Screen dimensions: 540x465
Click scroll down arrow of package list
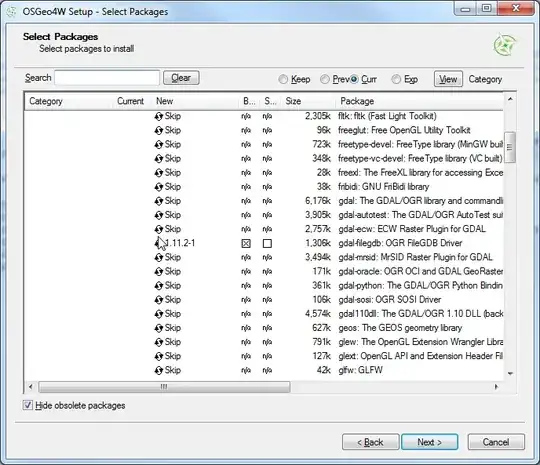click(x=510, y=373)
